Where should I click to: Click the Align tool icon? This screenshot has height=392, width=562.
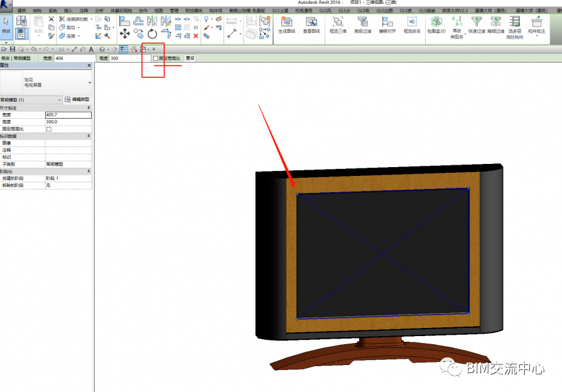(124, 21)
